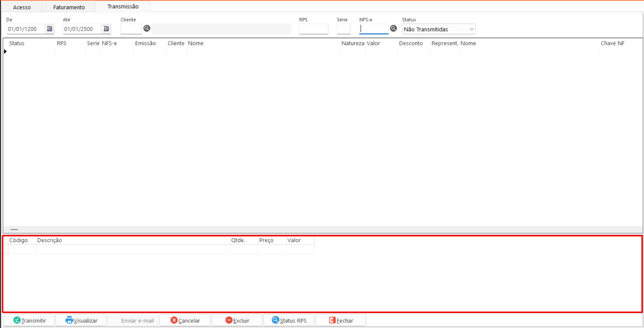Click the RPS input field
Screen dimensions: 644x328
tap(313, 29)
